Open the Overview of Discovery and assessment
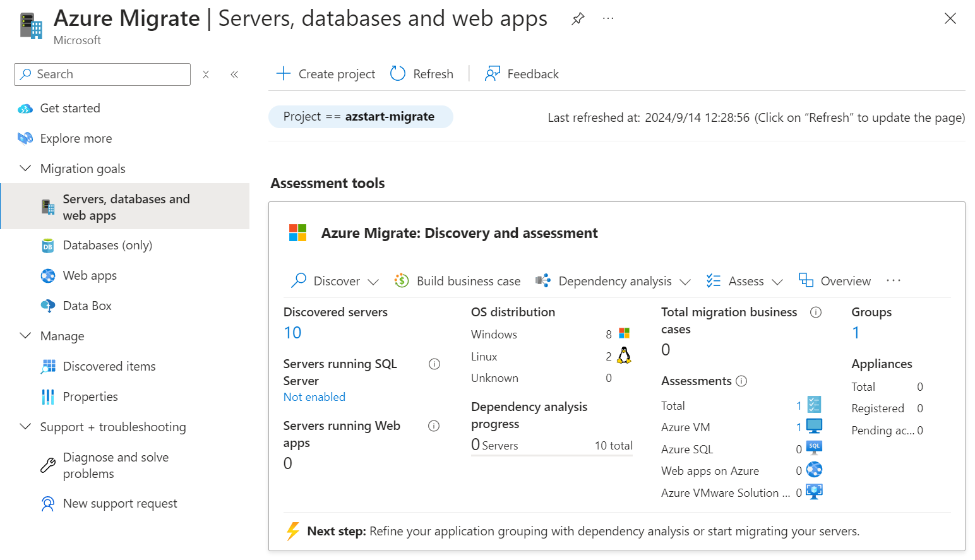The width and height of the screenshot is (975, 560). (x=835, y=281)
